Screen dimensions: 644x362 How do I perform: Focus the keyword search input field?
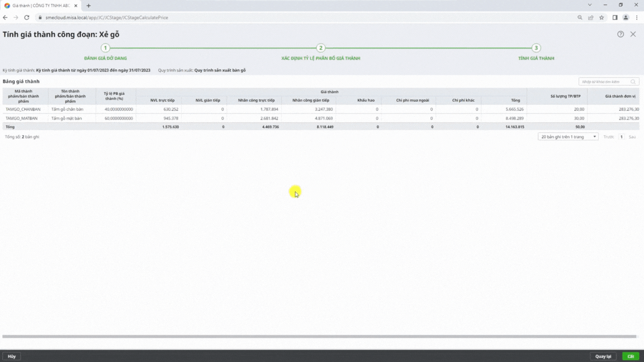coord(605,82)
